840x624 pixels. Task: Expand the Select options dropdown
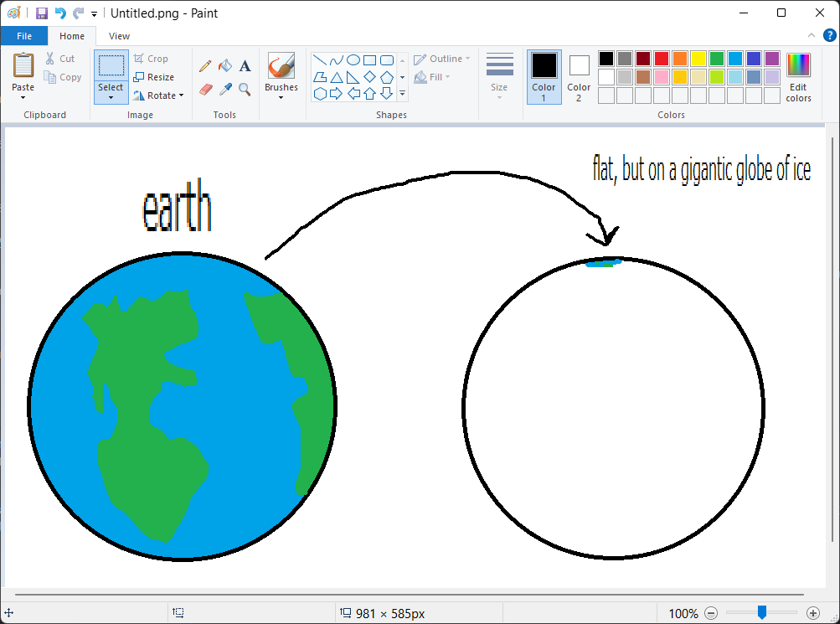click(x=111, y=97)
